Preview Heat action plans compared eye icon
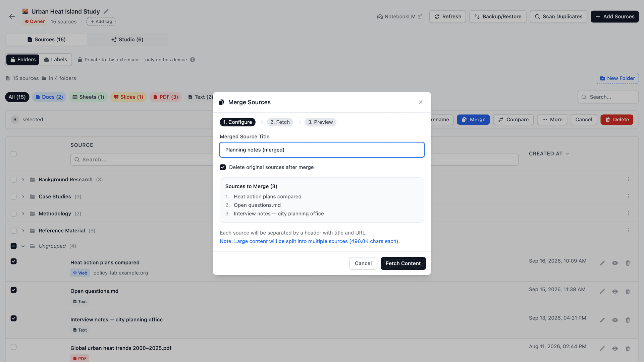Viewport: 644px width, 362px height. point(615,263)
